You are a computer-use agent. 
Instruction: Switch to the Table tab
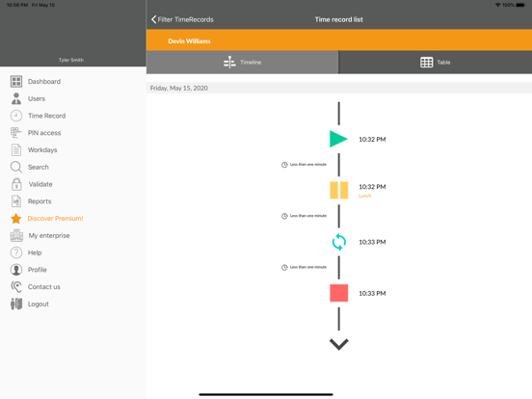point(435,62)
